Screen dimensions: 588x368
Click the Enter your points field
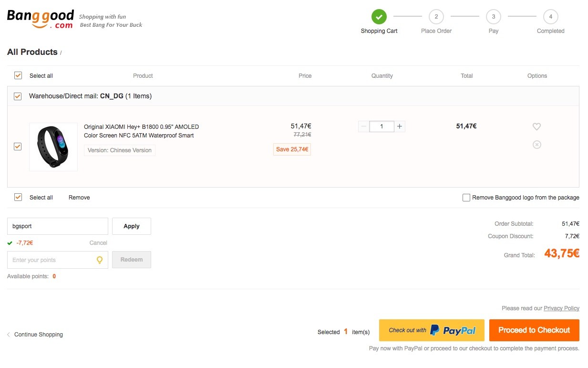[58, 260]
